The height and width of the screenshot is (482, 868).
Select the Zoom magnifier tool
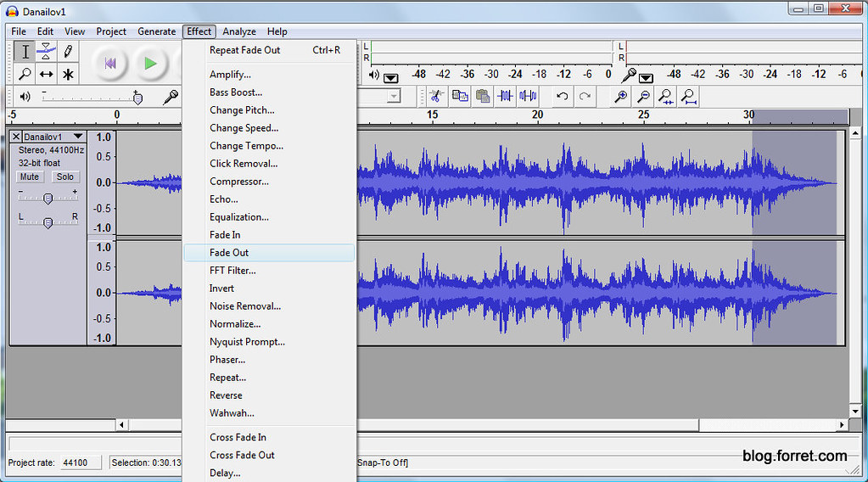25,74
